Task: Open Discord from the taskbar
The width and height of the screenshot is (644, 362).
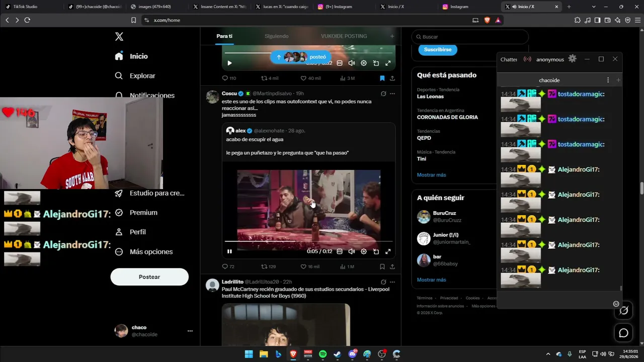Action: (352, 354)
